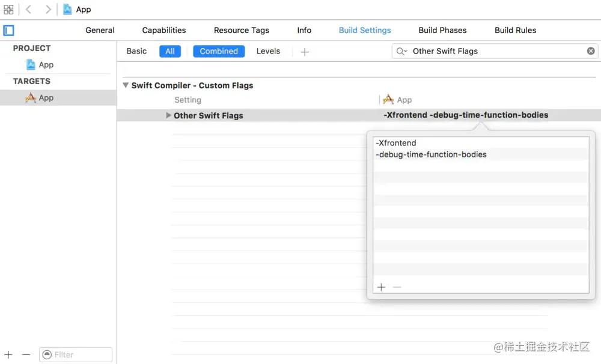Image resolution: width=601 pixels, height=364 pixels.
Task: Click the -Xfrontend -debug-time-function-bodies value
Action: (466, 115)
